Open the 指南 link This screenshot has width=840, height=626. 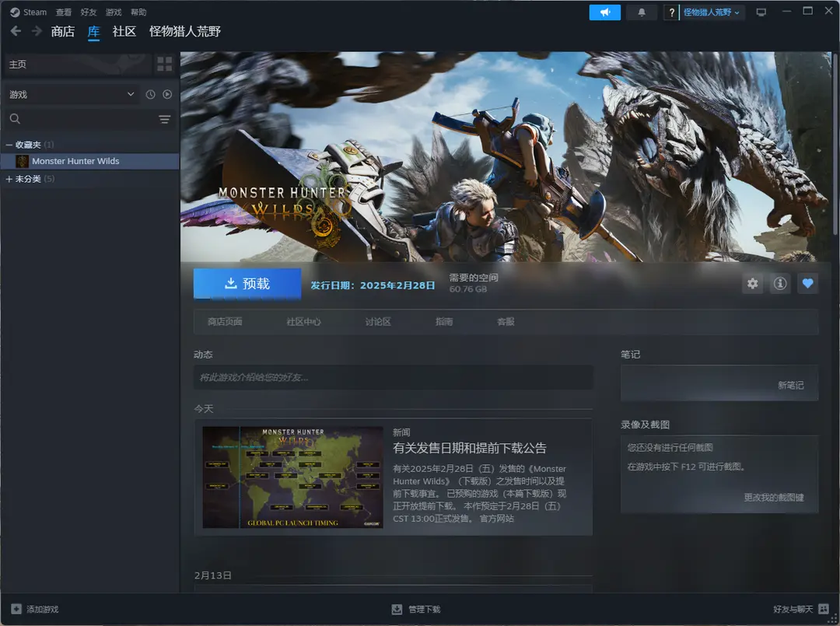[444, 322]
